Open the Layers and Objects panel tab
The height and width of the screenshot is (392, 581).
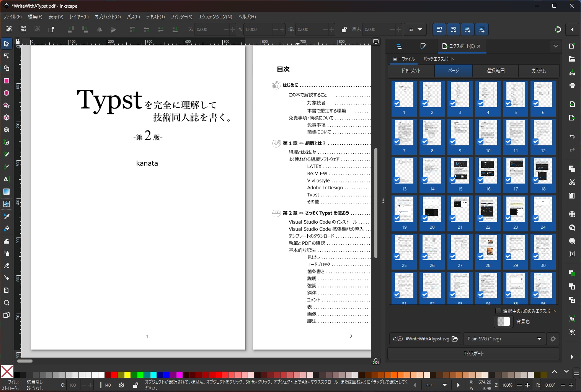pyautogui.click(x=399, y=46)
